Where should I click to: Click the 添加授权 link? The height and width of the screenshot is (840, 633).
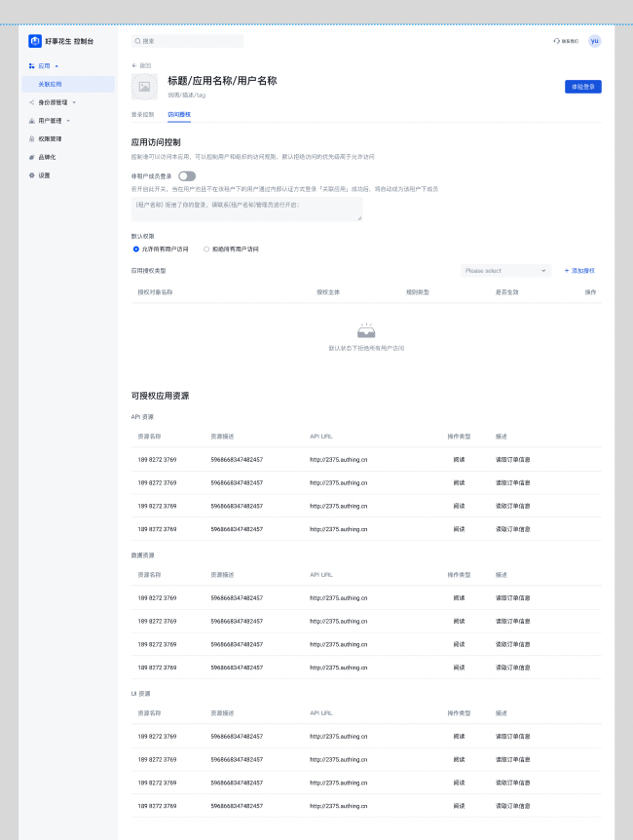(579, 270)
